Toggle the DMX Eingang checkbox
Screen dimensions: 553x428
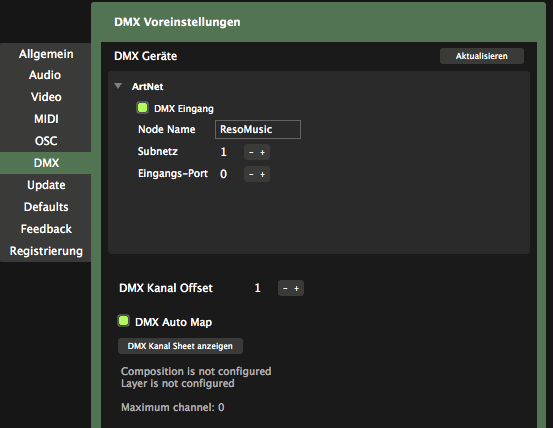[x=142, y=108]
